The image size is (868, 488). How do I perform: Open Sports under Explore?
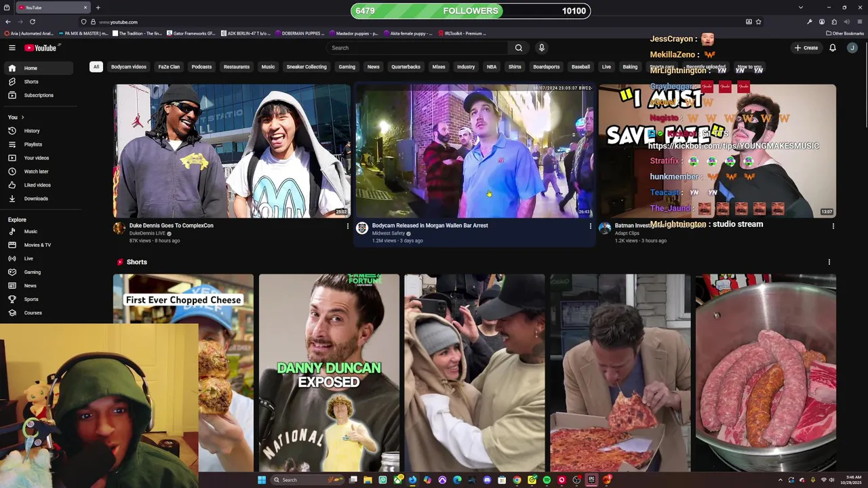pos(31,299)
